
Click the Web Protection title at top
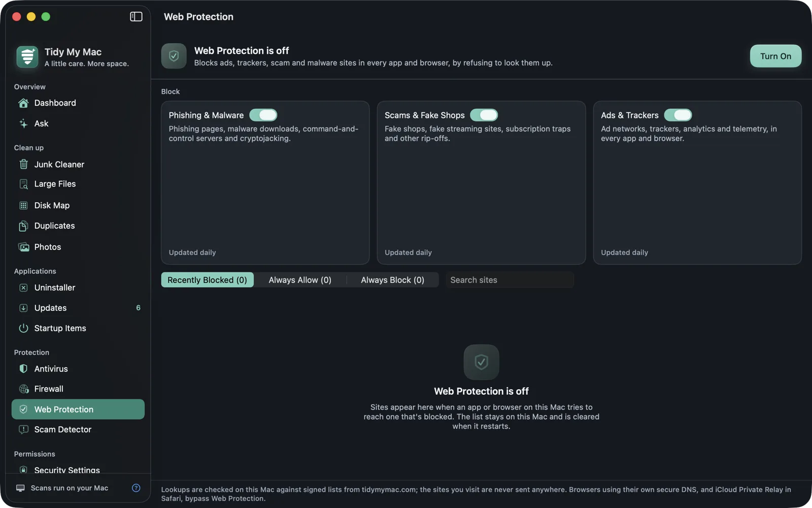click(198, 17)
